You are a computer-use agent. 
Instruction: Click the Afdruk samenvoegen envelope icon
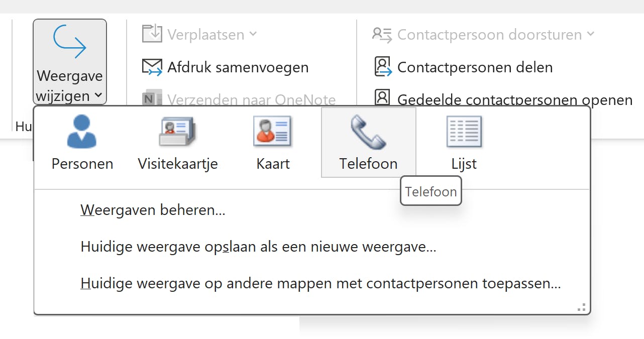(151, 67)
